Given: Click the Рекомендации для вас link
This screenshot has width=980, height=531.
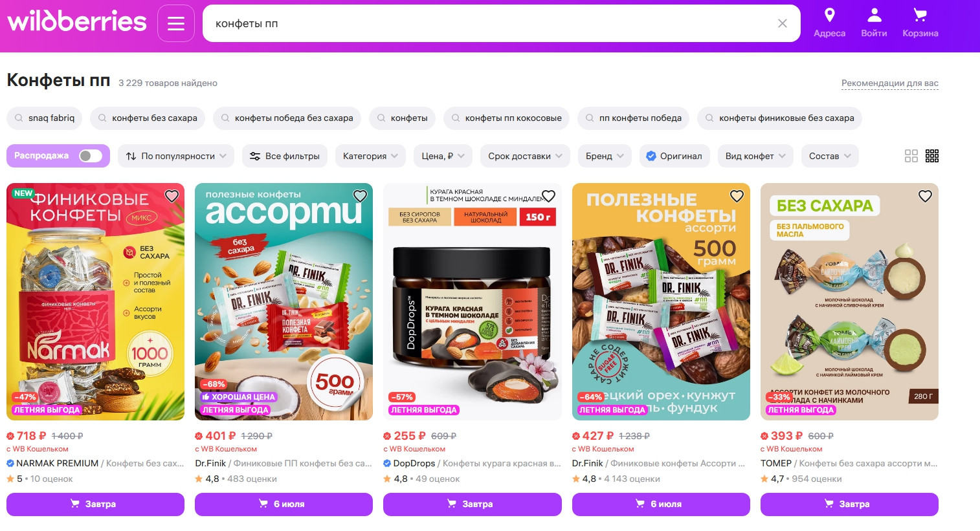Looking at the screenshot, I should pyautogui.click(x=889, y=83).
